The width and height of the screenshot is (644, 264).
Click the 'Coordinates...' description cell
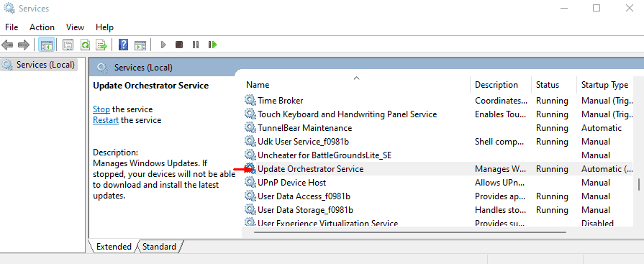coord(501,100)
